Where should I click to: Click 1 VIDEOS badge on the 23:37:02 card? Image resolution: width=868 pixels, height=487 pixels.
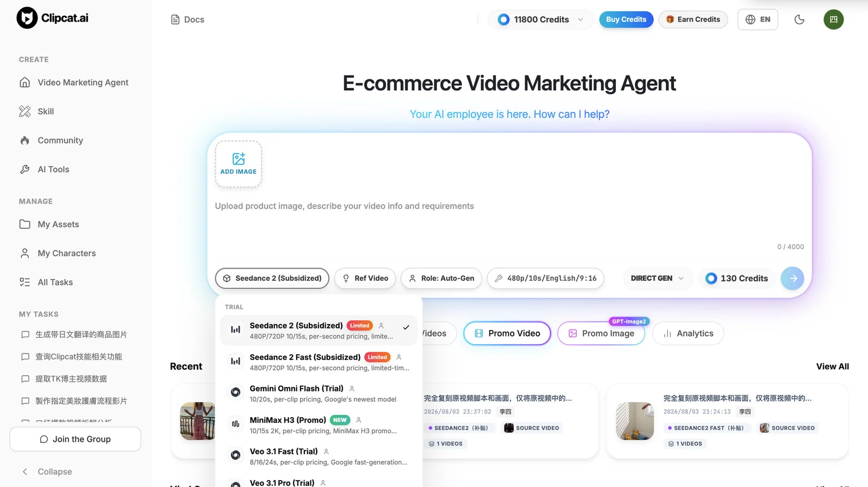click(445, 444)
